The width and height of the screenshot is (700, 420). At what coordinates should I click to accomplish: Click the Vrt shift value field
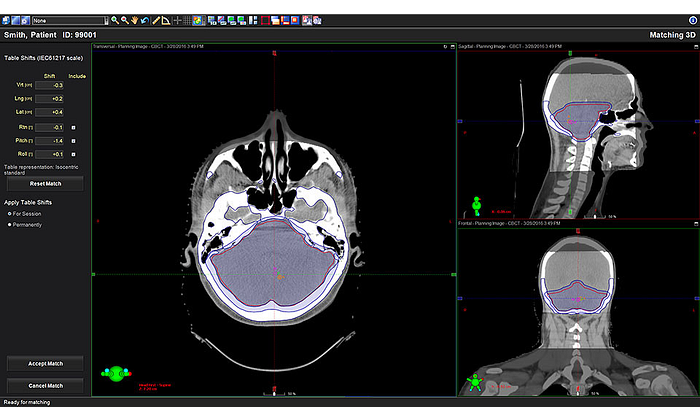point(49,85)
